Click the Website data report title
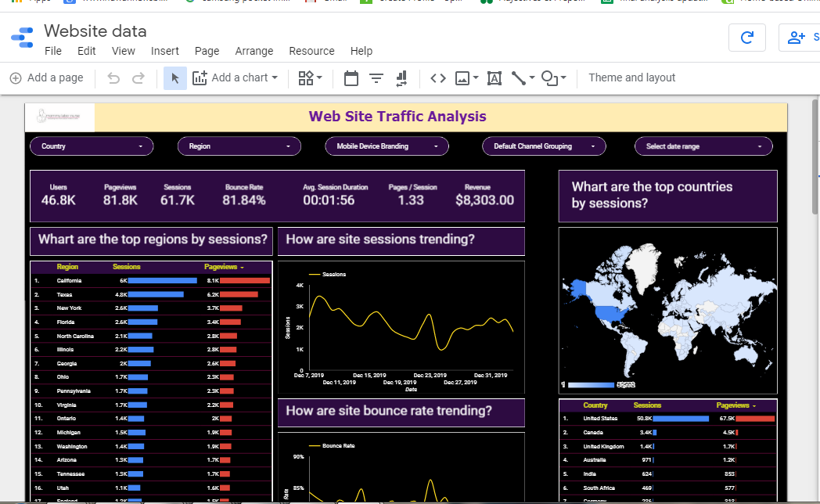Image resolution: width=820 pixels, height=504 pixels. [95, 31]
